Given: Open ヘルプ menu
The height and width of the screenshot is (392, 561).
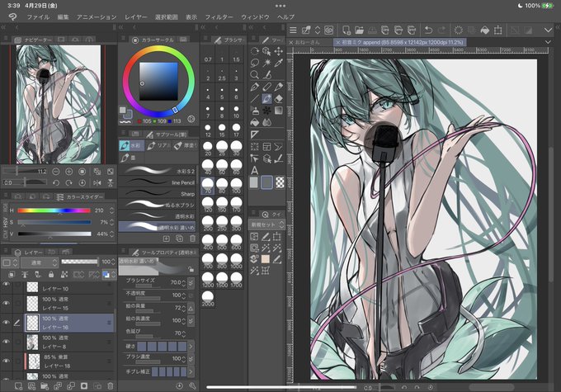Looking at the screenshot, I should (285, 17).
